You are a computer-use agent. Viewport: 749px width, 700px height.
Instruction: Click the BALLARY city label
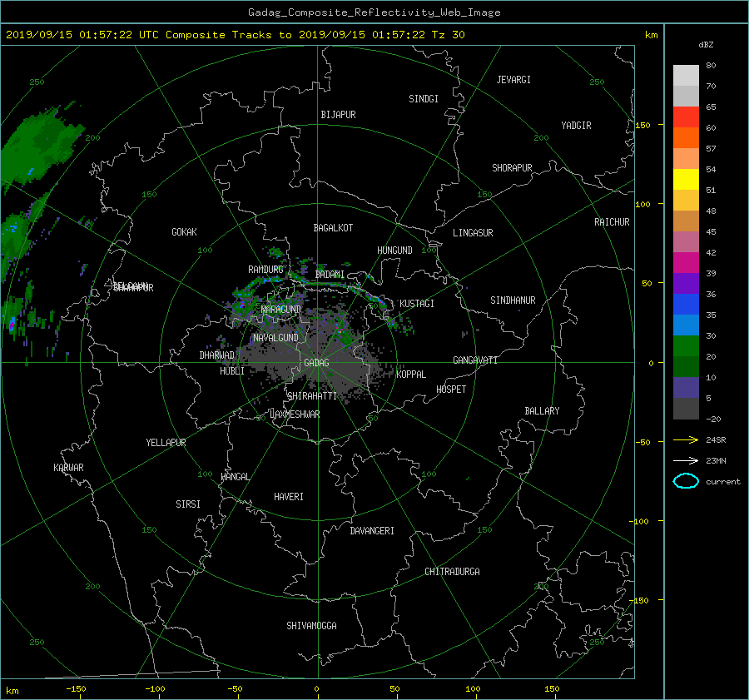(542, 411)
